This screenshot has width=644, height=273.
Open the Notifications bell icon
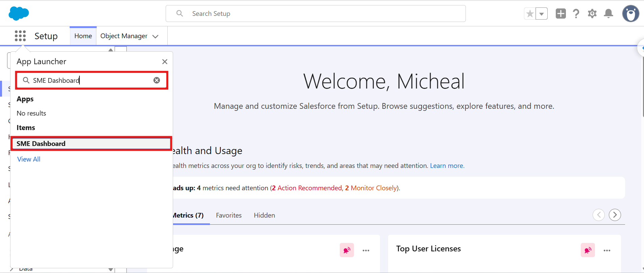[609, 14]
